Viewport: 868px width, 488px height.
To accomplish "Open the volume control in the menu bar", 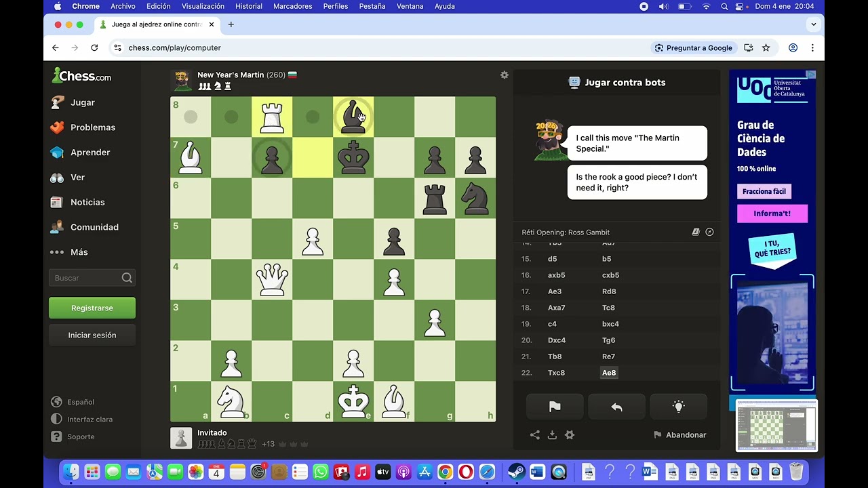I will [x=663, y=6].
